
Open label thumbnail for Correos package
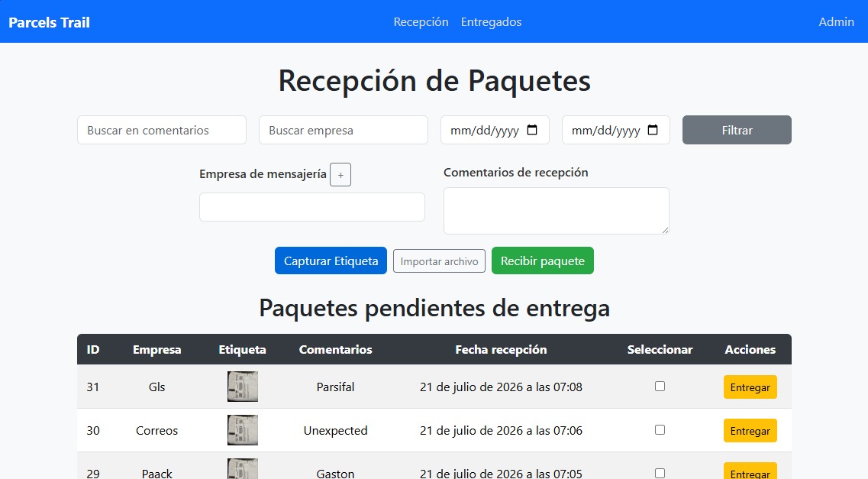point(243,430)
